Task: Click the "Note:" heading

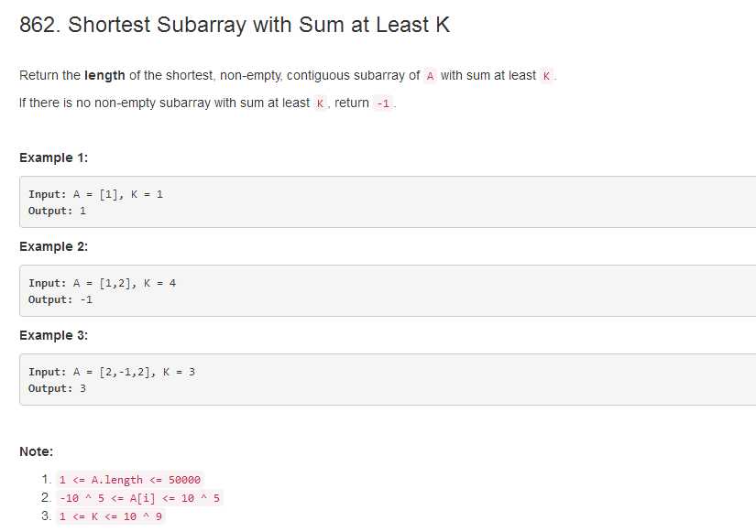Action: [x=36, y=451]
